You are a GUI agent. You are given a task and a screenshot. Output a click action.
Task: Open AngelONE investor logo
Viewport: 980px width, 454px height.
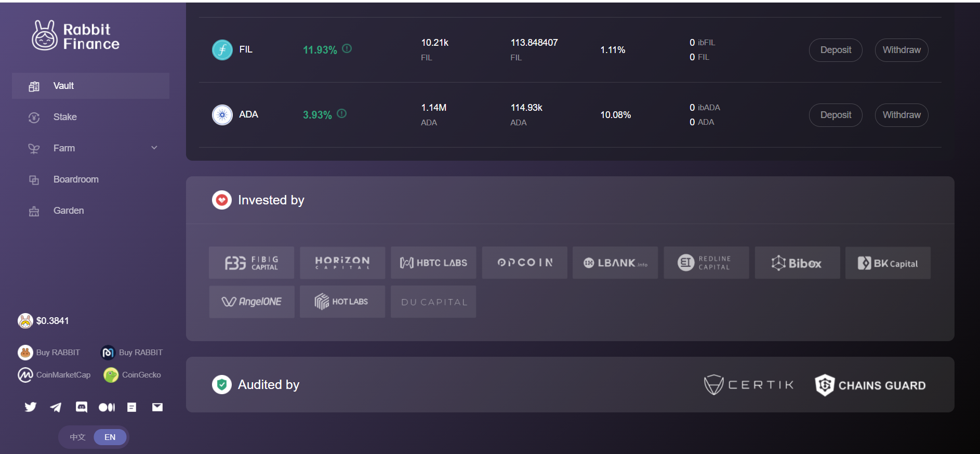(x=251, y=302)
